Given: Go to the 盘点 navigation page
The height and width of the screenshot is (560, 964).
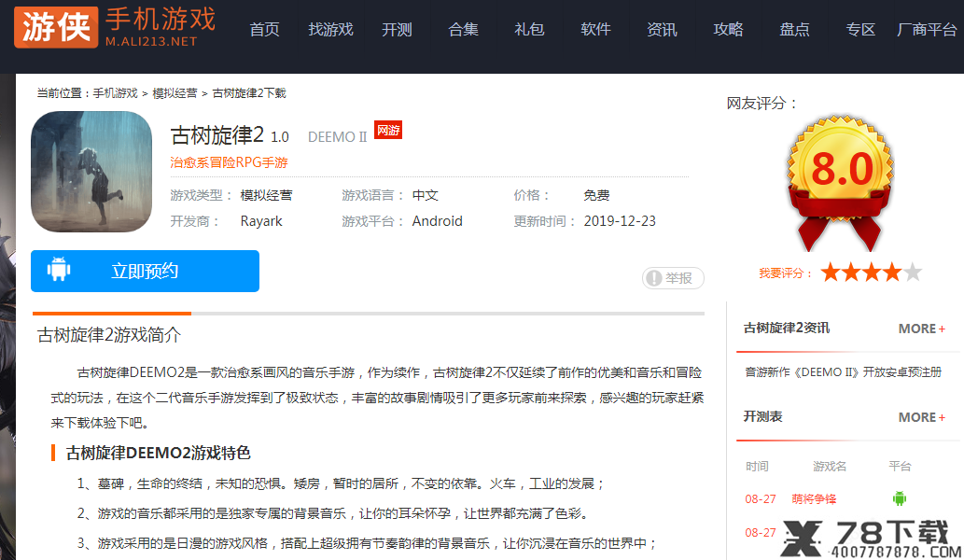Looking at the screenshot, I should coord(794,30).
